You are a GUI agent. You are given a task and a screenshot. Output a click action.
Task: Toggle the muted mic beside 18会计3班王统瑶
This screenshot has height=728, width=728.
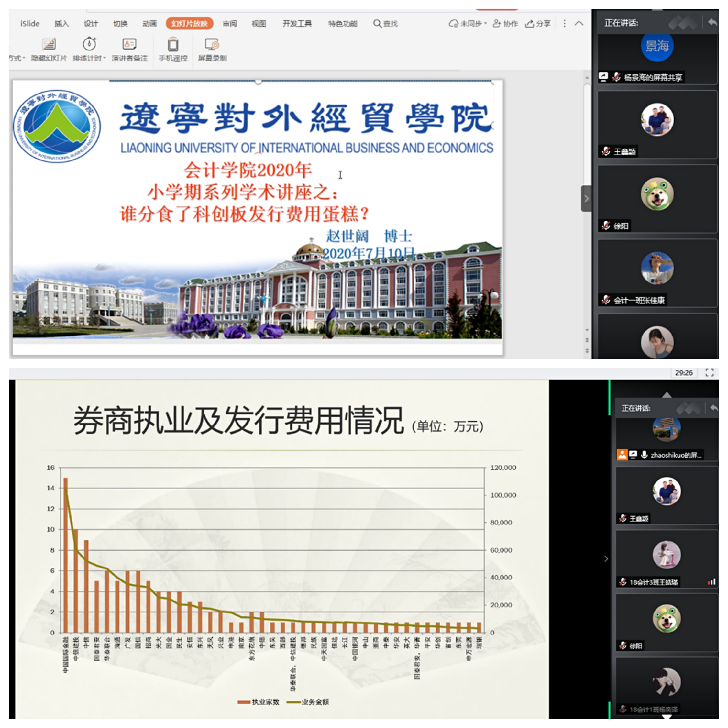[x=623, y=582]
